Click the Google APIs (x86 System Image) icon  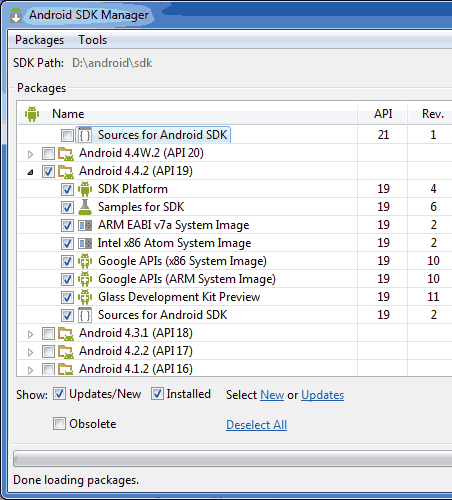[85, 261]
